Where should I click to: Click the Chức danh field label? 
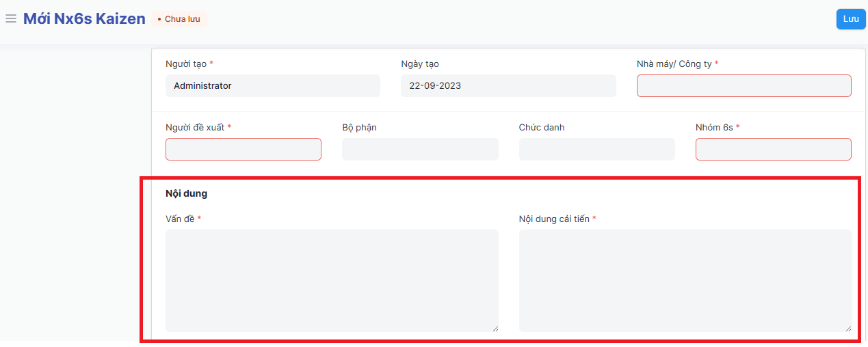[x=542, y=127]
